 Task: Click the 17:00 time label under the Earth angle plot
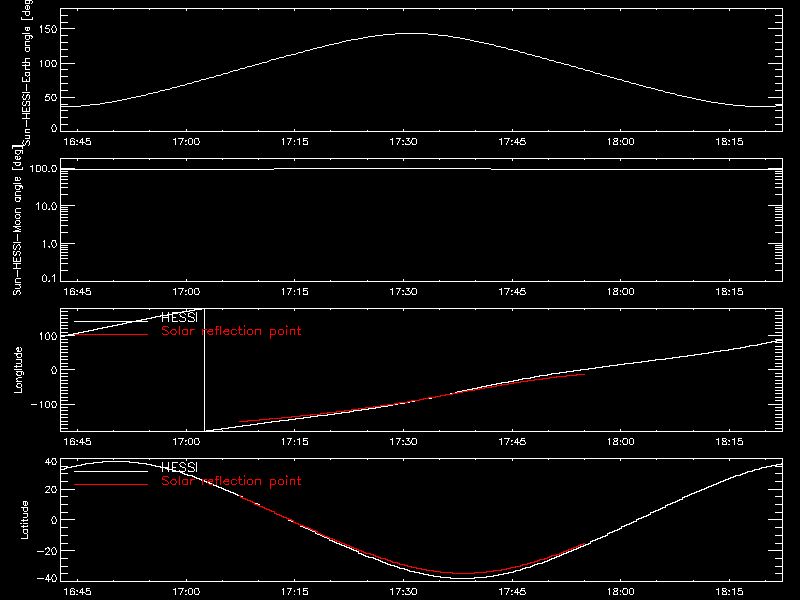click(x=186, y=142)
